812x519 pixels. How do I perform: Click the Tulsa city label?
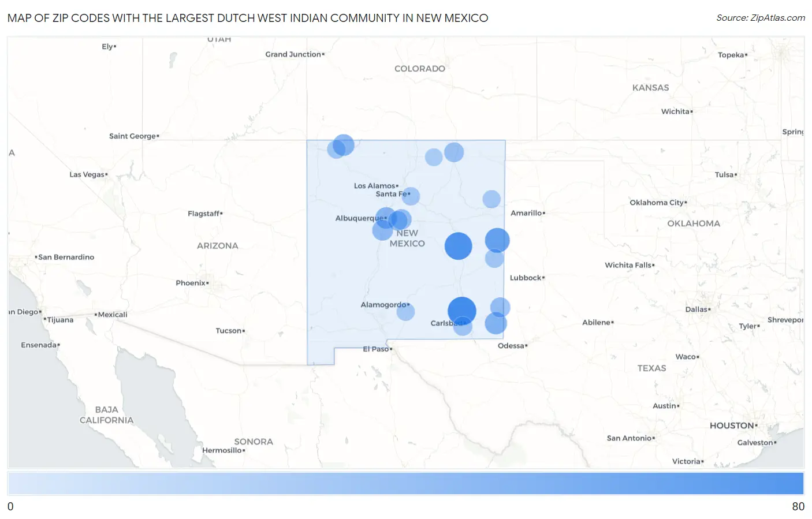click(x=725, y=174)
